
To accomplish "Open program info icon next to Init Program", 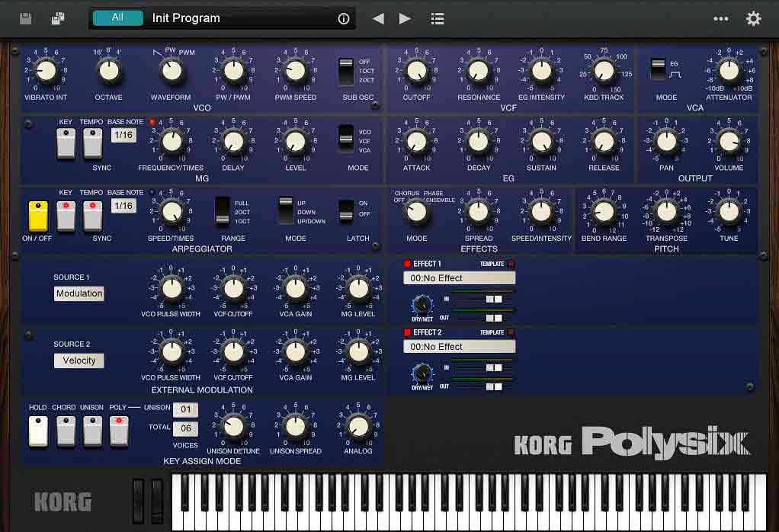I will point(344,19).
